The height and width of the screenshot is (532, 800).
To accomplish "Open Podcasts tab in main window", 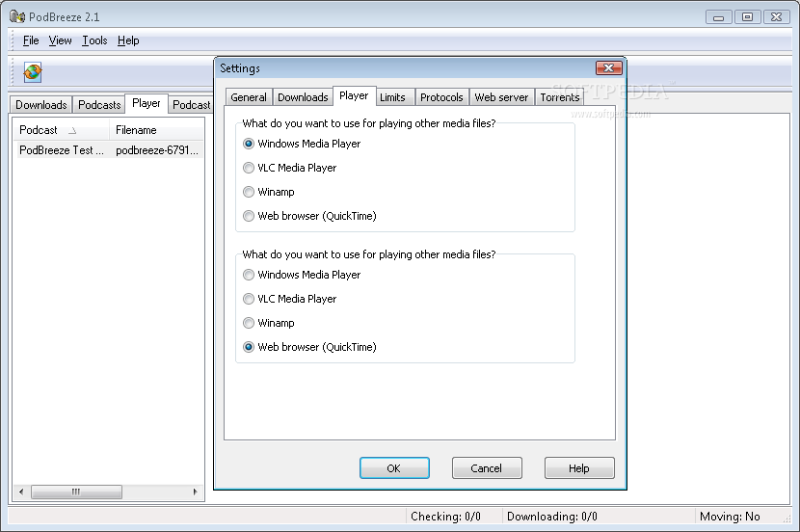I will point(99,104).
